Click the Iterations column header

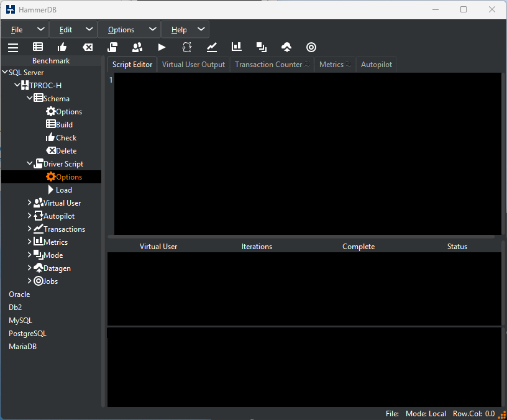click(x=257, y=247)
